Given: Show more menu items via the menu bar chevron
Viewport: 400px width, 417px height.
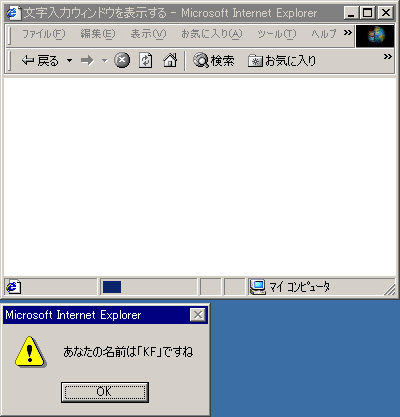Looking at the screenshot, I should tap(348, 33).
